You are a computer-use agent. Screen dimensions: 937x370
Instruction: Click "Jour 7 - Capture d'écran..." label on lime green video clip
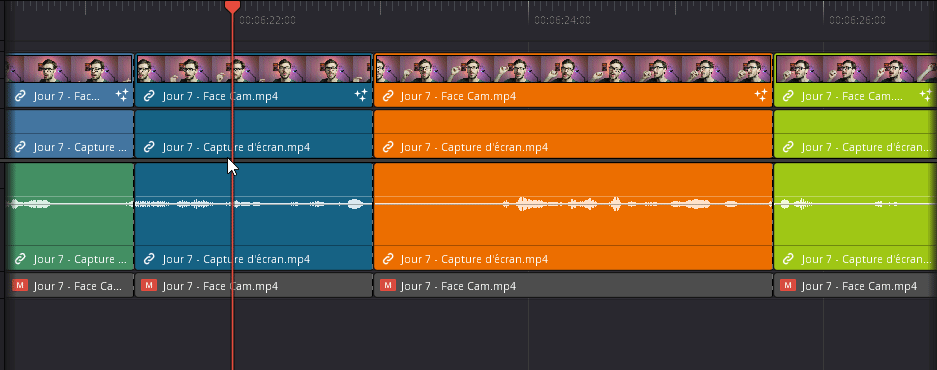[866, 147]
